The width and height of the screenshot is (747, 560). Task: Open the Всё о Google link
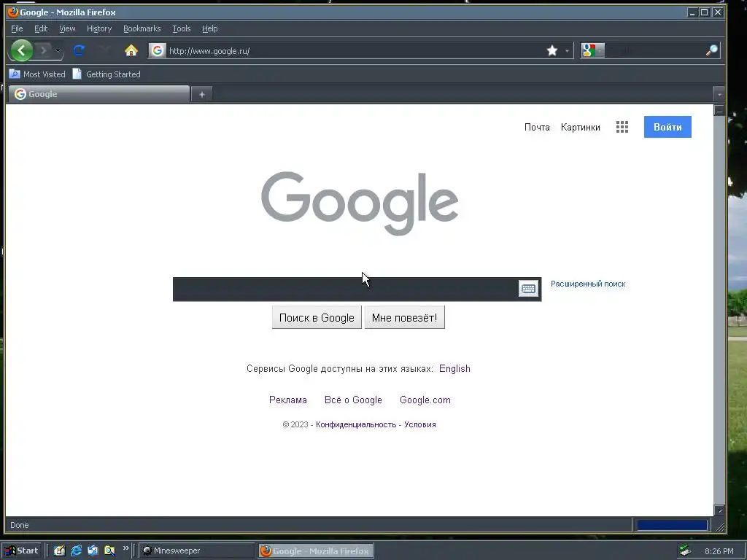(353, 400)
